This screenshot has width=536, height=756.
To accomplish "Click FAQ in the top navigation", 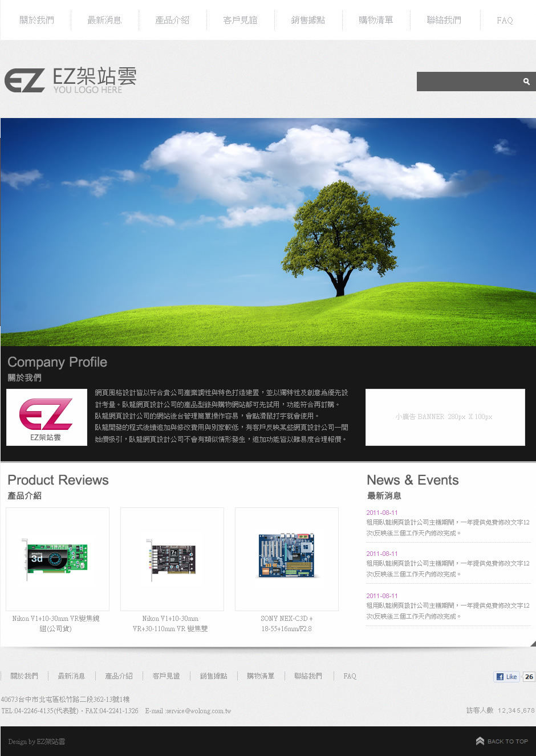I will click(505, 21).
